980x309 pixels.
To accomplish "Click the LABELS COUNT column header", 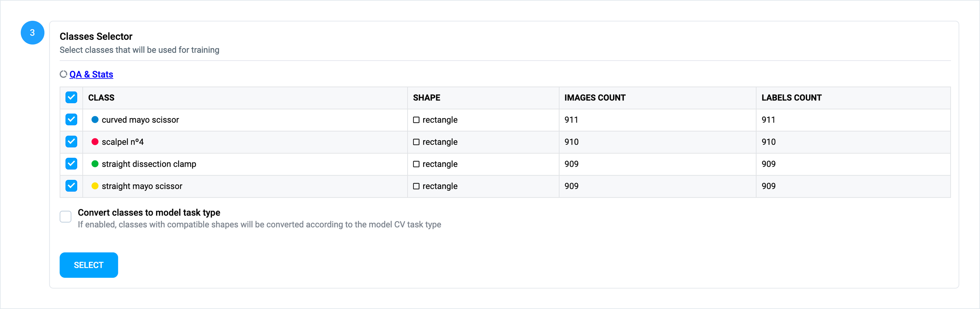I will [791, 98].
